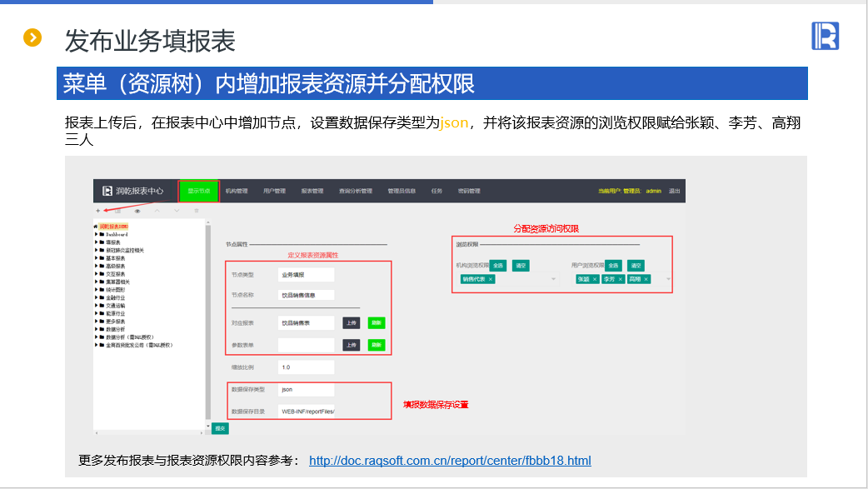Click 清空 button for 用户浏览权限

(636, 266)
